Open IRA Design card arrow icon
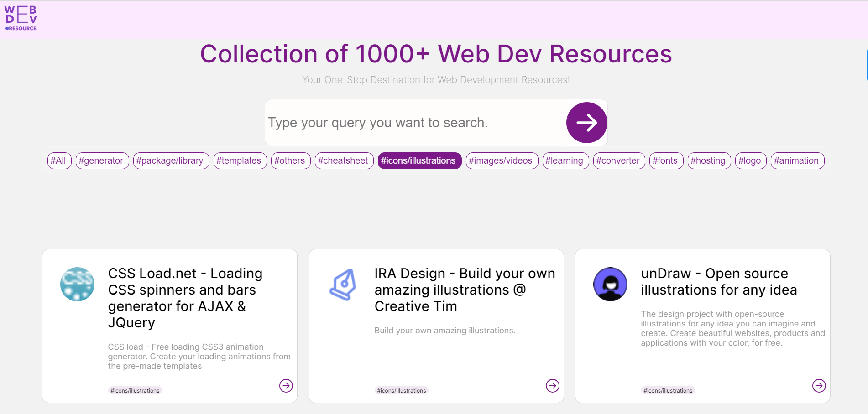 click(x=553, y=386)
